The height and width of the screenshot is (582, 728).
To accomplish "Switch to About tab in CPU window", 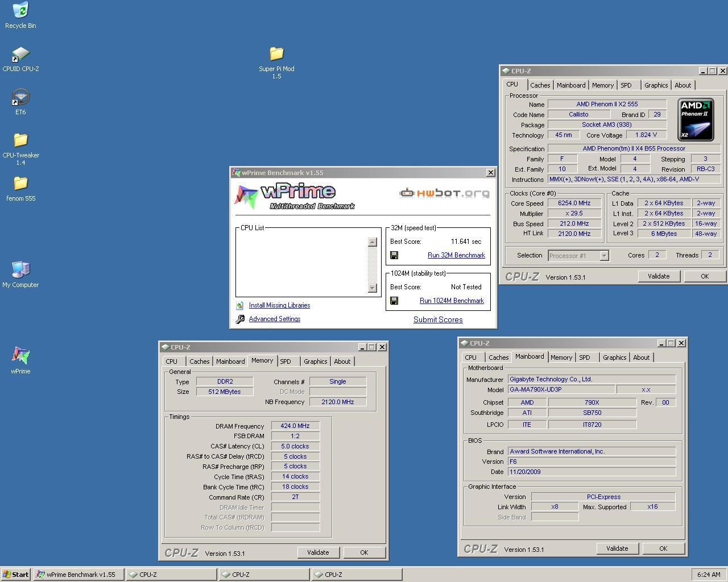I will coord(683,85).
